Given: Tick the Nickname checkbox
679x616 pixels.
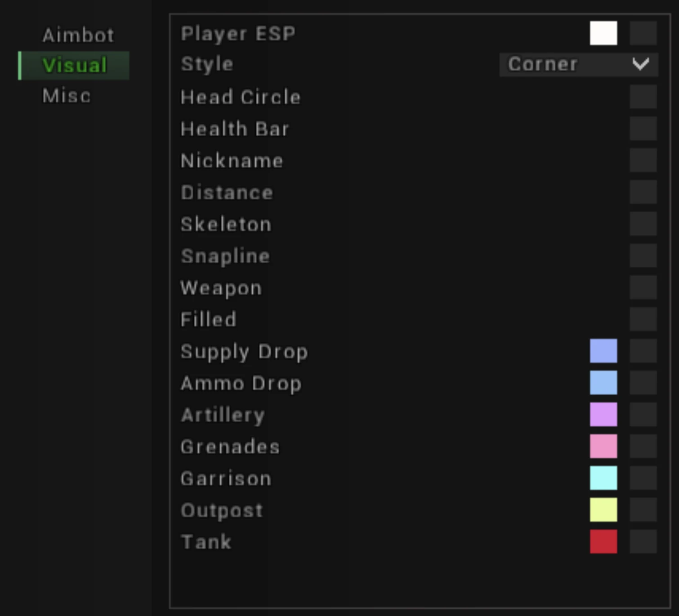Looking at the screenshot, I should click(x=643, y=160).
